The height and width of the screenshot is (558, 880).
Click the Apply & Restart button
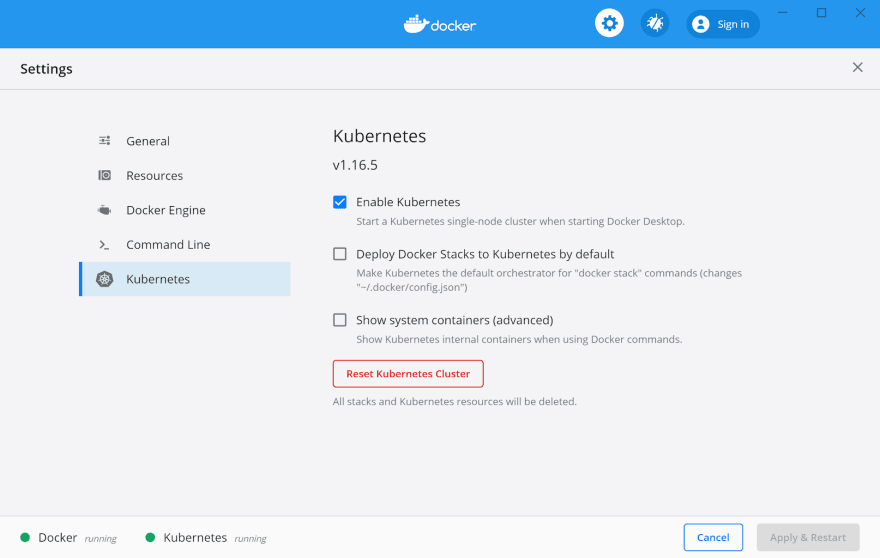[808, 537]
